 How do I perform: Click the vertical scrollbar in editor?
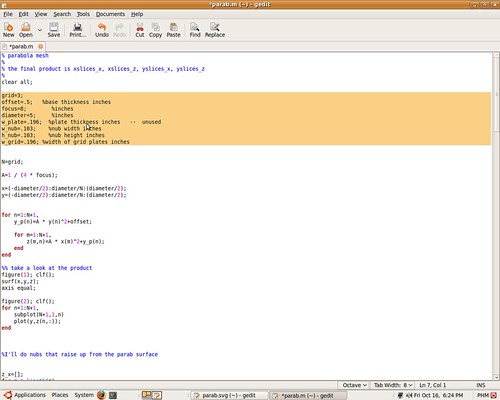496,94
